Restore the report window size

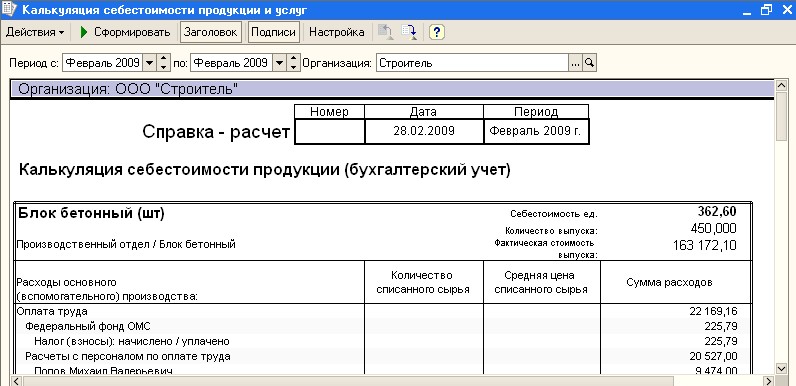(x=767, y=10)
